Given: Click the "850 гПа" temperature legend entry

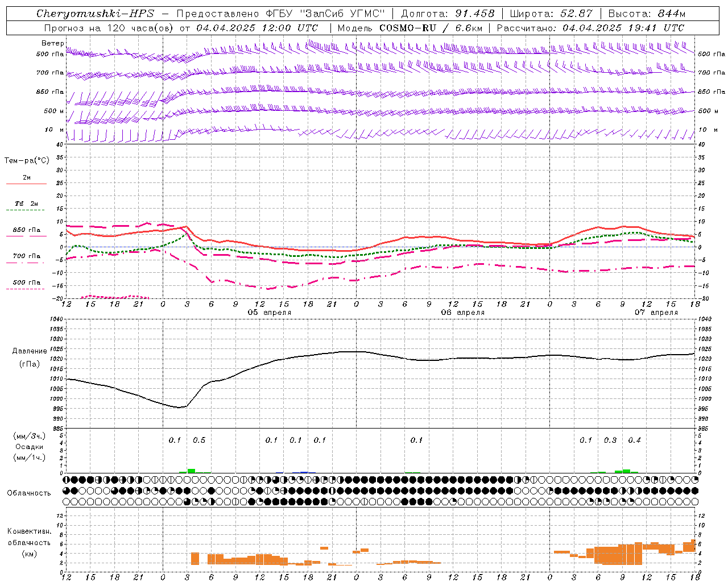Looking at the screenshot, I should tap(27, 230).
